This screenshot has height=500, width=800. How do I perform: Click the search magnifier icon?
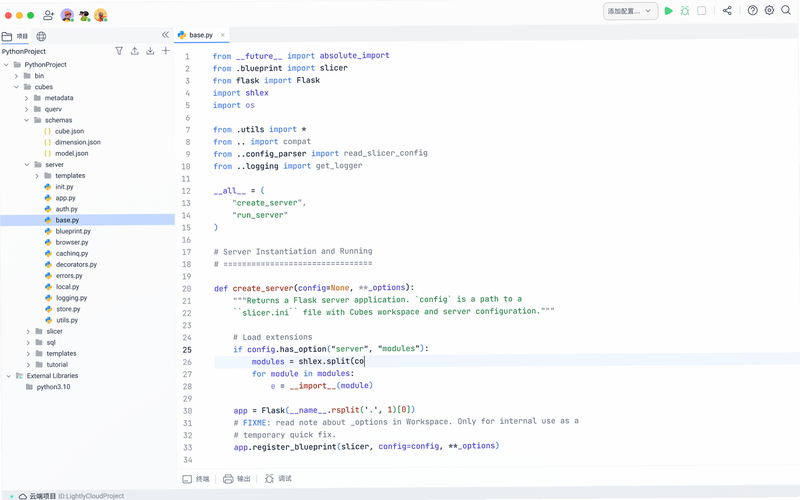point(786,10)
